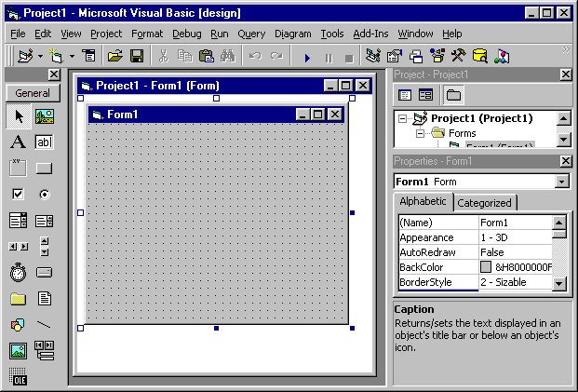The image size is (578, 392).
Task: Collapse the Forms folder node
Action: pos(420,133)
